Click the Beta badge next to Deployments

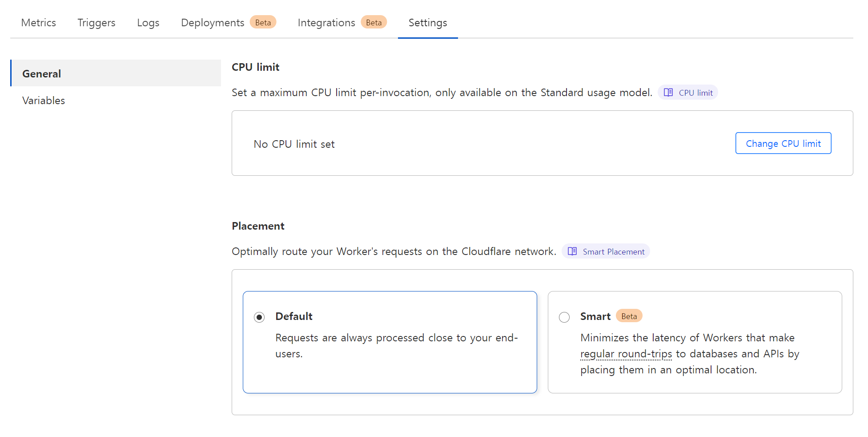[x=263, y=22]
